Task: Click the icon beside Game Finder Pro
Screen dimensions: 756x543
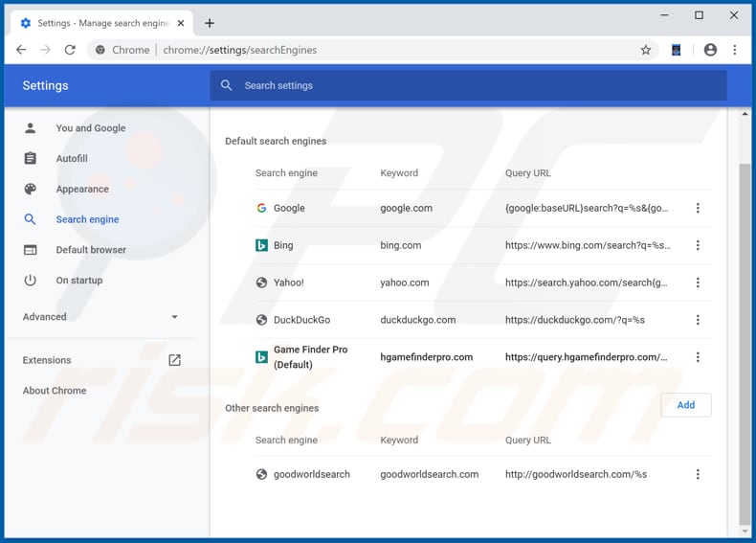Action: click(261, 357)
